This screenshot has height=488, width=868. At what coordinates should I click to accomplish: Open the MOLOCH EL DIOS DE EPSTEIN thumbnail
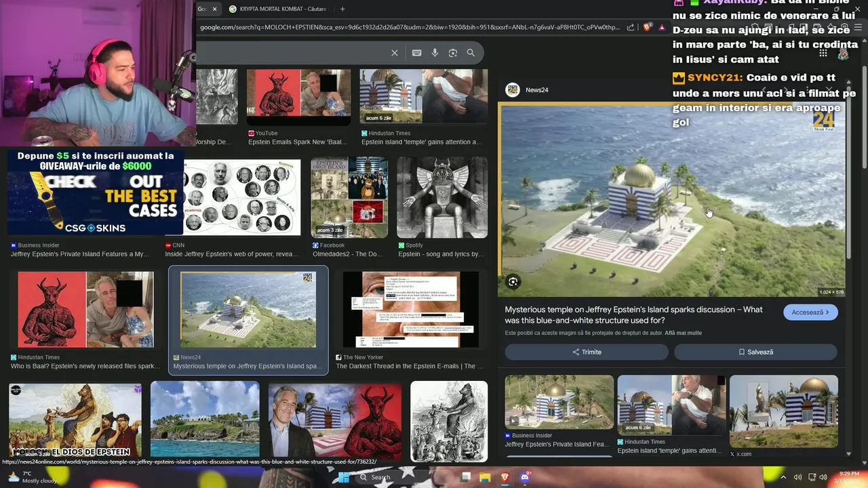pos(75,420)
